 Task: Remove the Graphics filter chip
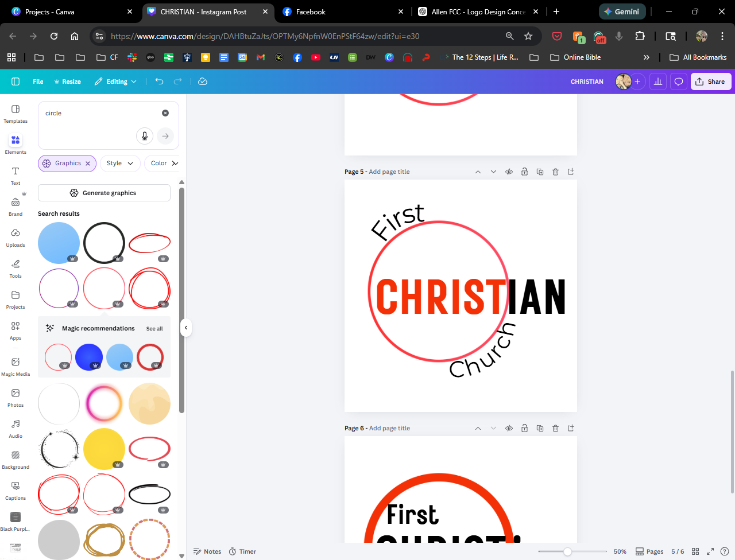click(88, 164)
